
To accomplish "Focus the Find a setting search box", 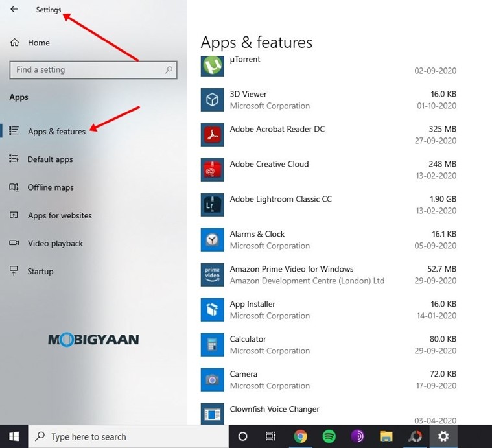I will point(93,69).
